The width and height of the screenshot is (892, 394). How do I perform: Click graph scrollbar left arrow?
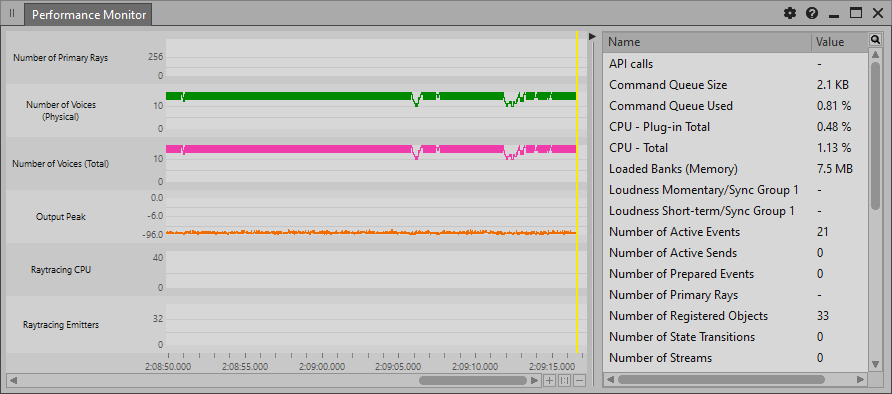pos(14,380)
